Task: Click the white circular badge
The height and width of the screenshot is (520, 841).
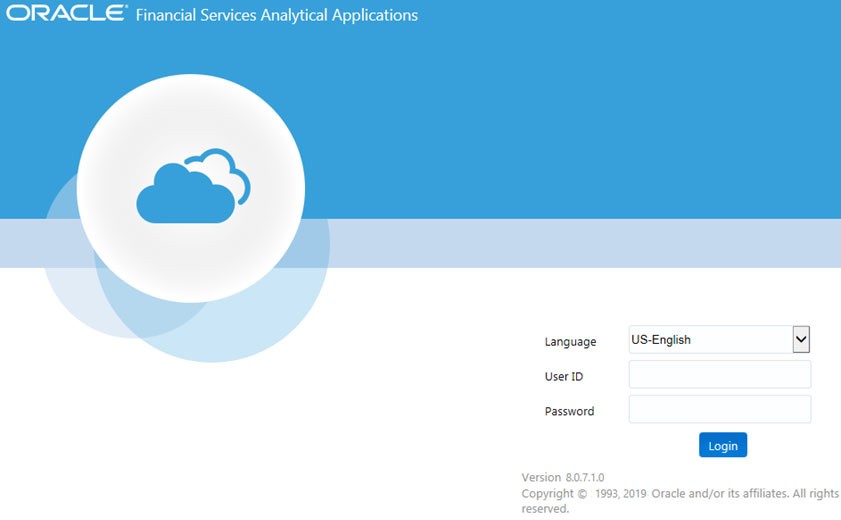Action: tap(191, 188)
